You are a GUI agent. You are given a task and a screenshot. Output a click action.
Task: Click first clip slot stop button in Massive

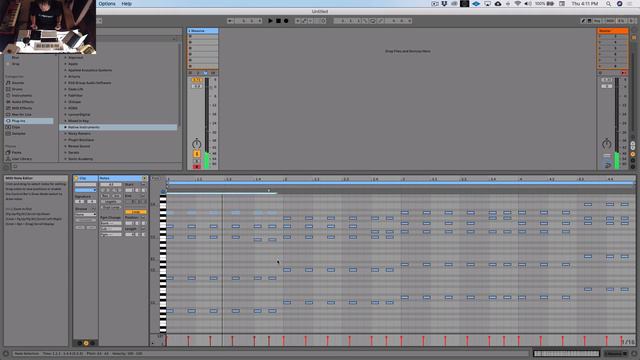[x=190, y=37]
